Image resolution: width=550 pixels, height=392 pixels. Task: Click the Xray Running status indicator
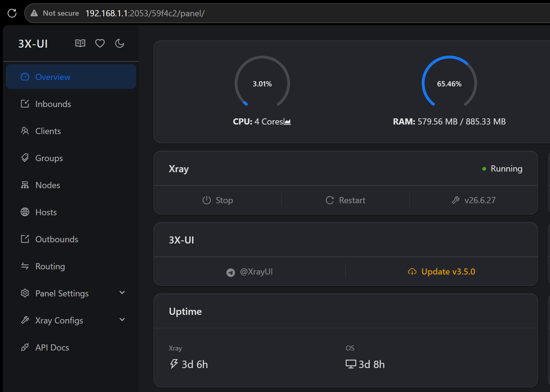(502, 168)
